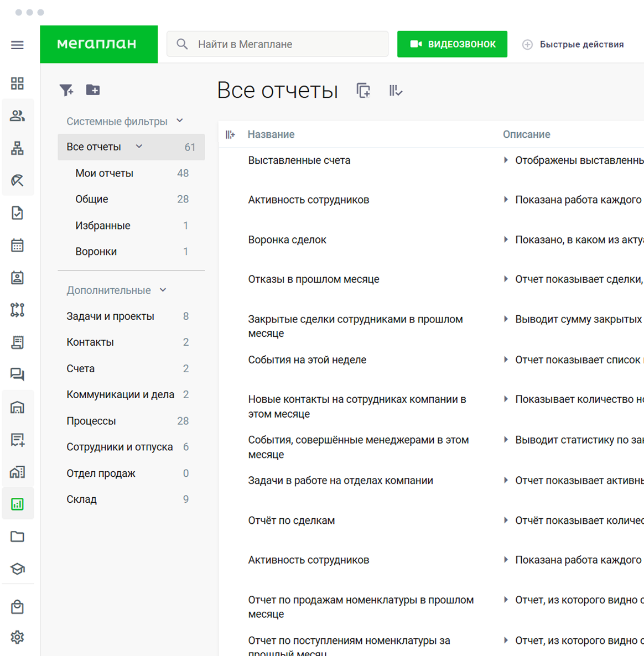The height and width of the screenshot is (656, 644).
Task: Open Закрытые сделки сотрудниками в прошлом месяце
Action: (355, 326)
